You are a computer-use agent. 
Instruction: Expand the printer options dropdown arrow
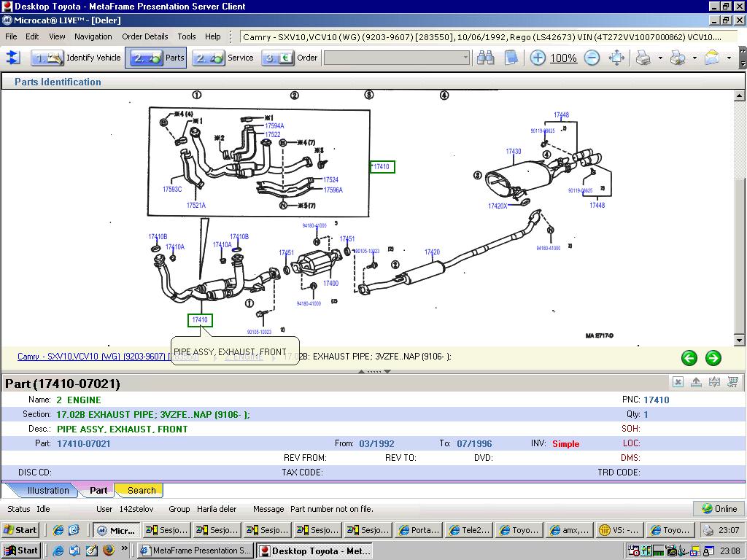pos(660,58)
